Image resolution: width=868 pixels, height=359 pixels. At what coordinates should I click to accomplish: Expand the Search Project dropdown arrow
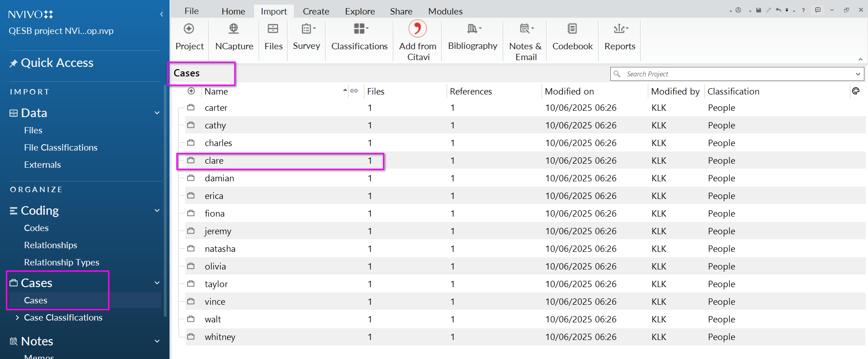[x=858, y=74]
